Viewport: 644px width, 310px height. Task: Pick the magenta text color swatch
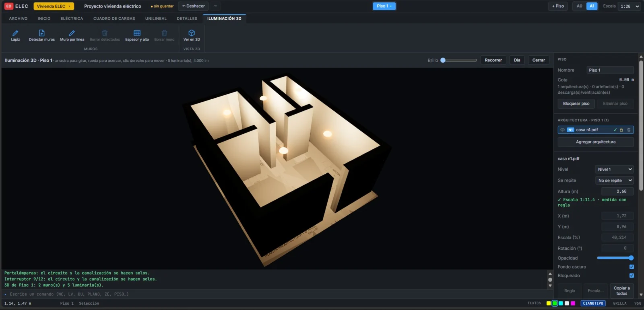coord(573,304)
